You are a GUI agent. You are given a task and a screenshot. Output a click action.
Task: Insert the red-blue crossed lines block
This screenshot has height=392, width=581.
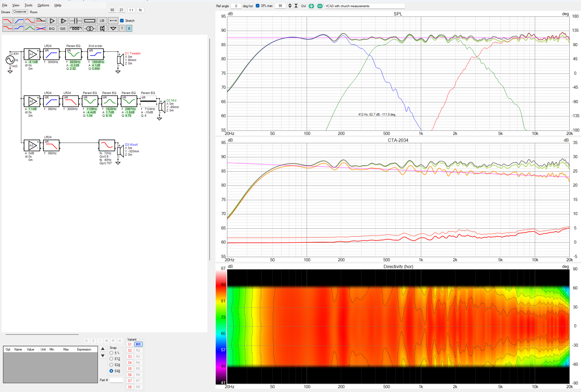tap(41, 28)
